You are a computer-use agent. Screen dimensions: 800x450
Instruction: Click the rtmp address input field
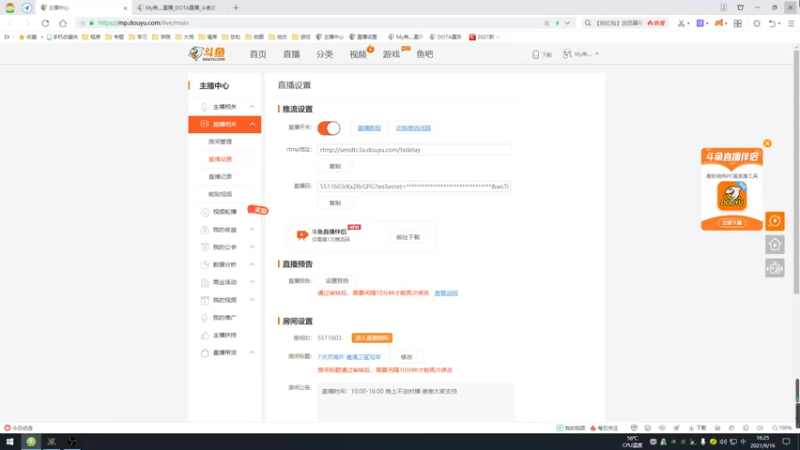(x=414, y=150)
